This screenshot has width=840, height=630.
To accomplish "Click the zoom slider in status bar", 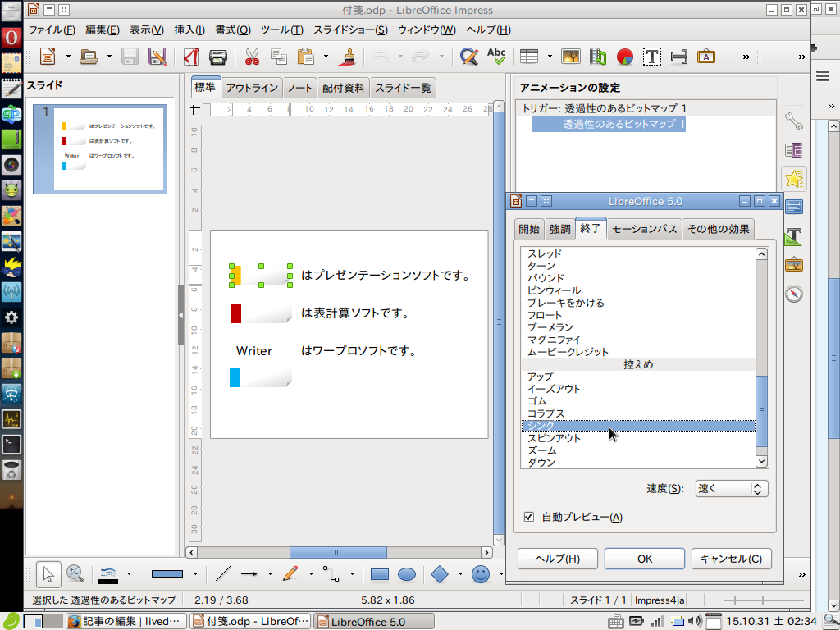I will pyautogui.click(x=764, y=600).
